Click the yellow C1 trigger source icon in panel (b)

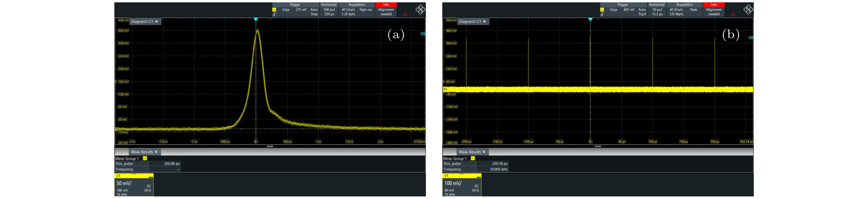pyautogui.click(x=602, y=10)
